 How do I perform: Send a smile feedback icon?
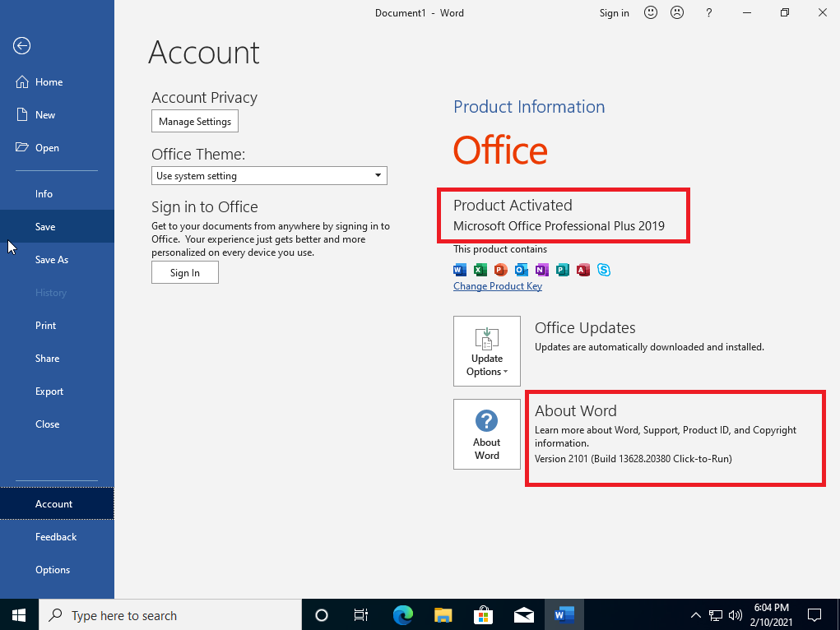(x=650, y=13)
